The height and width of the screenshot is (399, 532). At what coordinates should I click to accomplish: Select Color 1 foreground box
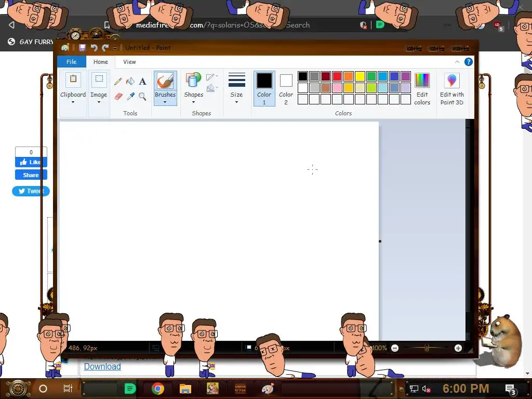[264, 89]
